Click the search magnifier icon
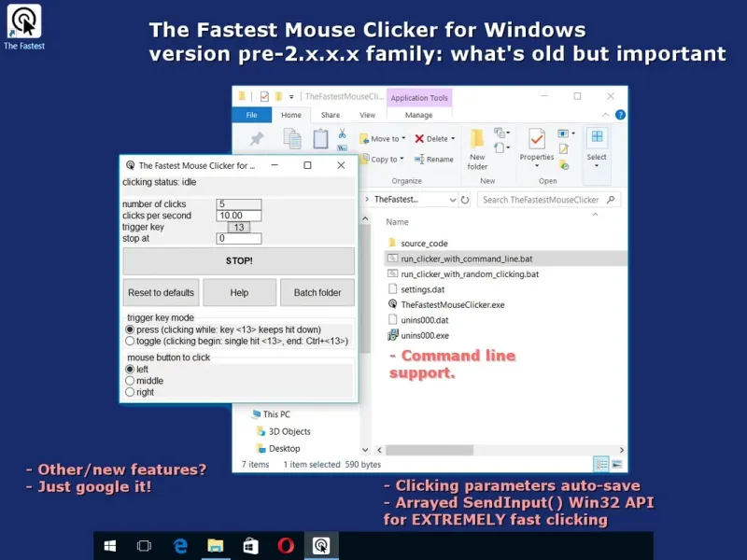 [x=611, y=200]
